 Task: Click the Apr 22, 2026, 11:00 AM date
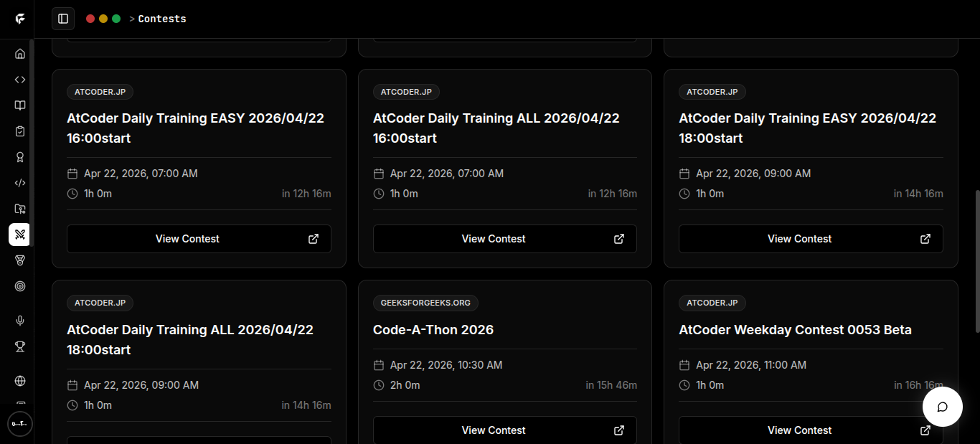751,365
